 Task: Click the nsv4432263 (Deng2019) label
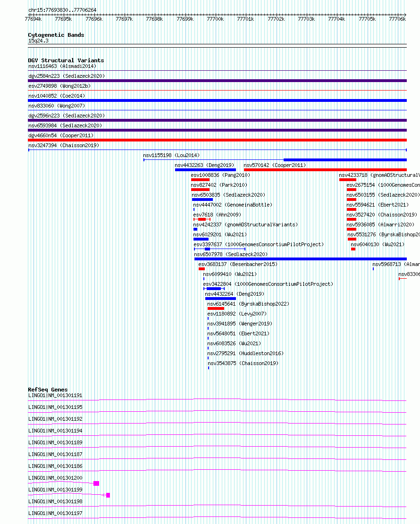[204, 165]
